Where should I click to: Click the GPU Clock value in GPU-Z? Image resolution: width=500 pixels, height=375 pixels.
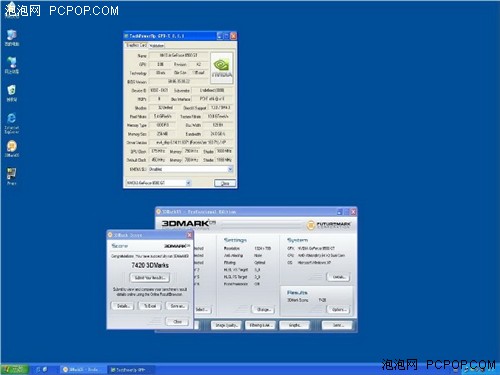158,151
